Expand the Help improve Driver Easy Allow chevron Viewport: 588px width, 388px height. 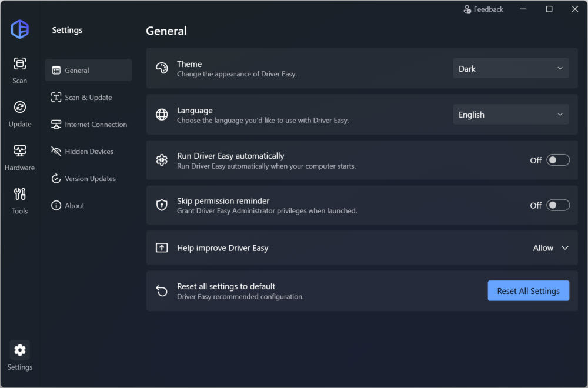coord(564,248)
